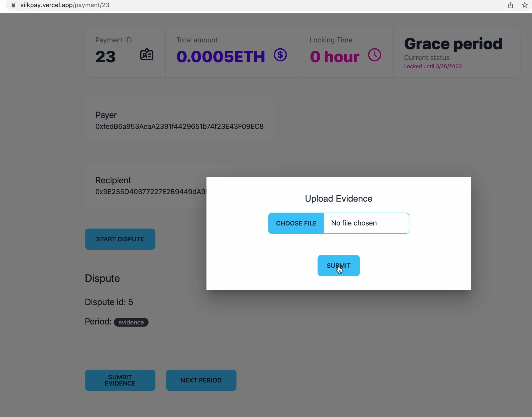The image size is (532, 417).
Task: Click the Dispute id 5 label
Action: pyautogui.click(x=109, y=302)
